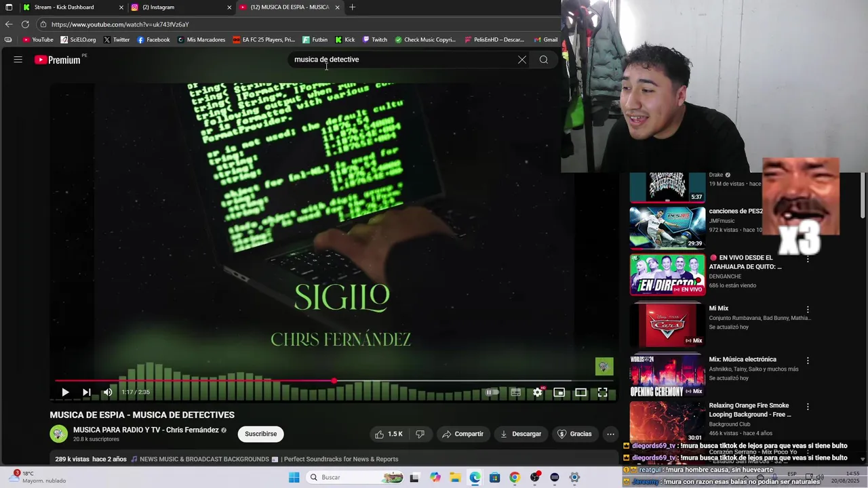Like the video with 1.5 K thumbs up
Screen dimensions: 868x488
click(389, 434)
